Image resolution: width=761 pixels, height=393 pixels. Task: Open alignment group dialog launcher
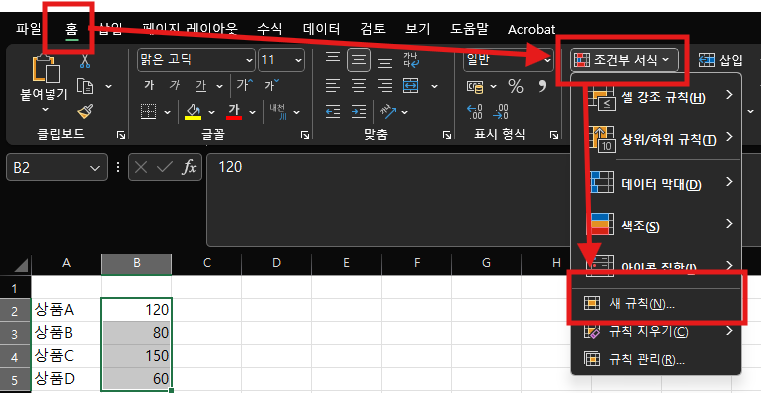pos(447,136)
